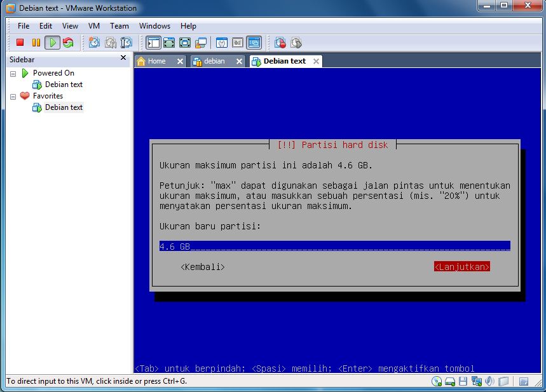Click the partition size field showing 4.6 GB
Viewport: 546px width, 392px height.
click(x=334, y=246)
